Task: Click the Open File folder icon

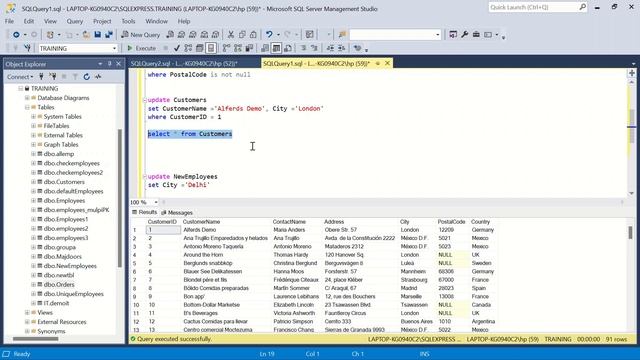Action: pos(86,35)
